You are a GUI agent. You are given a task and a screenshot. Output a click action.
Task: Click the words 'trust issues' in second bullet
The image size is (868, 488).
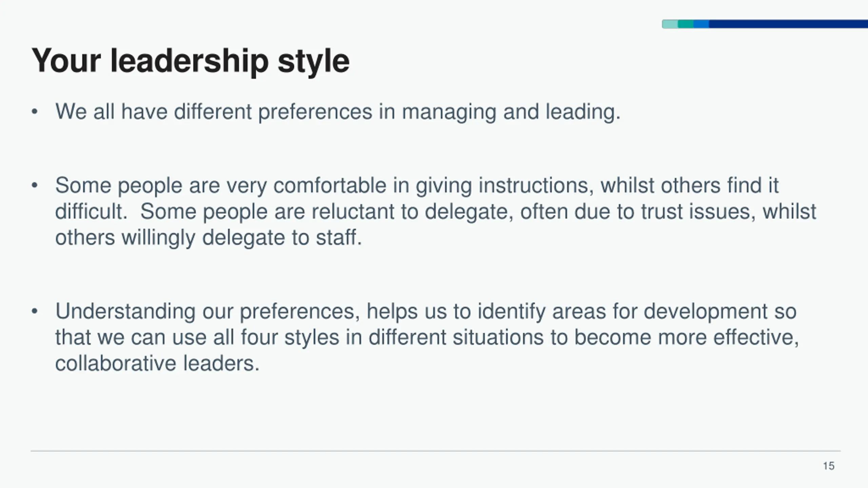click(698, 212)
